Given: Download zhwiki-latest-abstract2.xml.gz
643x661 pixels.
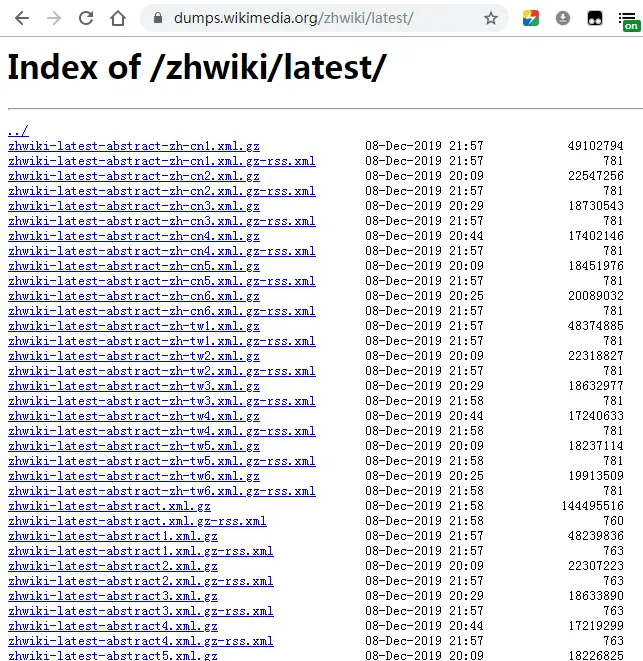Looking at the screenshot, I should [113, 566].
